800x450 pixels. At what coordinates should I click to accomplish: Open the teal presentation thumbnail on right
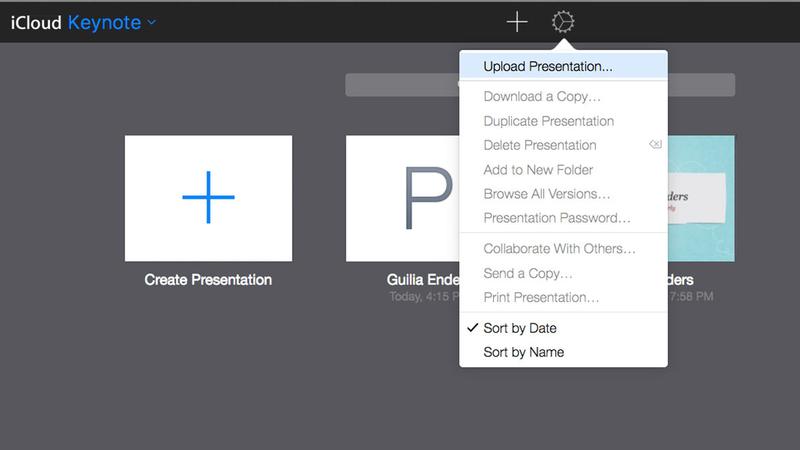tap(701, 197)
